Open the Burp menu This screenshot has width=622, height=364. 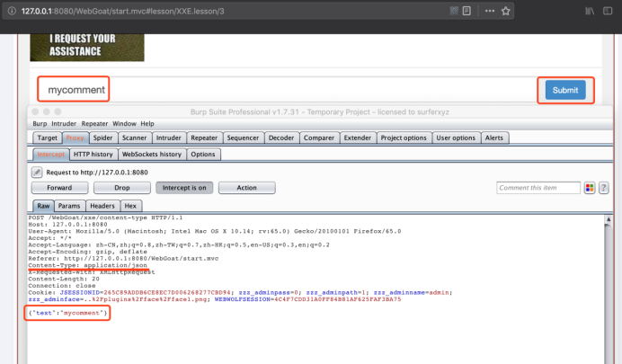(x=40, y=124)
